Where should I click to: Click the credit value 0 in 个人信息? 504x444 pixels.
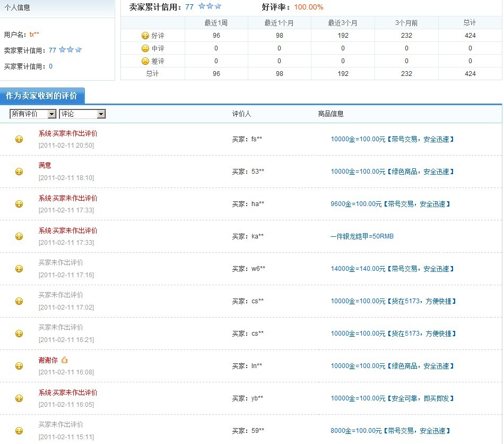(x=50, y=66)
